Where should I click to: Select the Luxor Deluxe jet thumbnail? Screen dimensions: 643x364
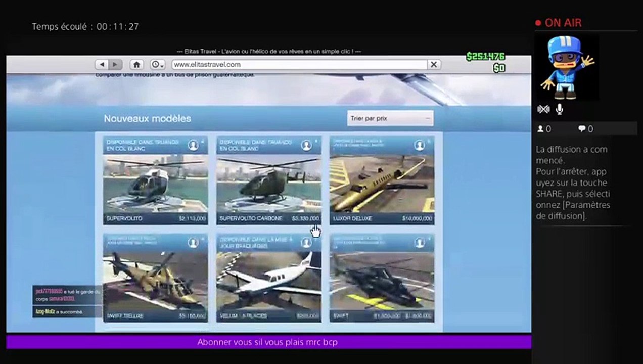coord(382,183)
